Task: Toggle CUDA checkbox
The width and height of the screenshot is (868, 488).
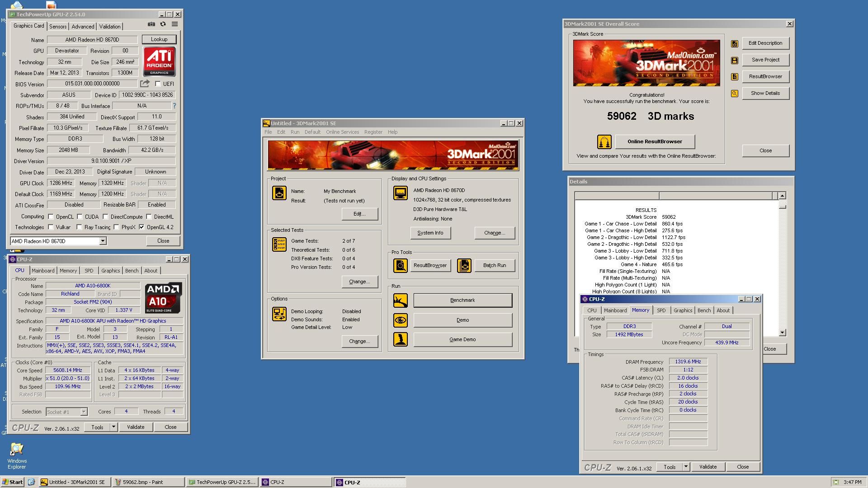Action: (x=80, y=216)
